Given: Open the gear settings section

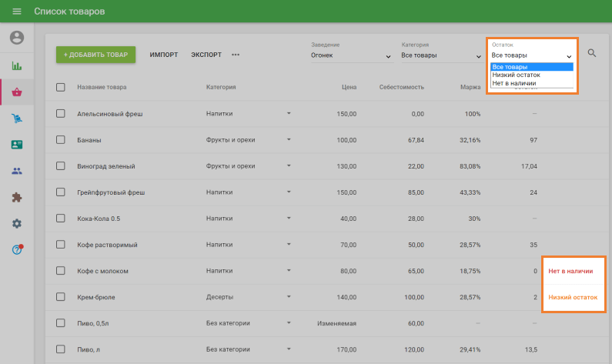Looking at the screenshot, I should point(17,223).
